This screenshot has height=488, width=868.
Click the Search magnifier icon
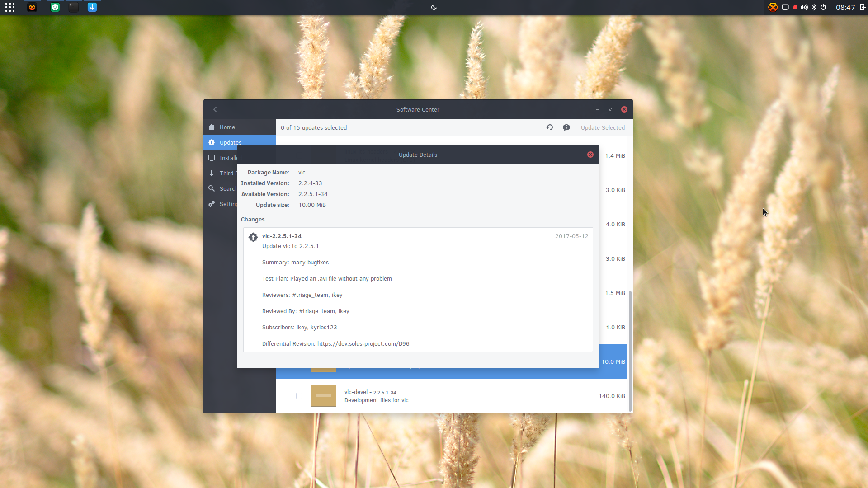coord(212,188)
